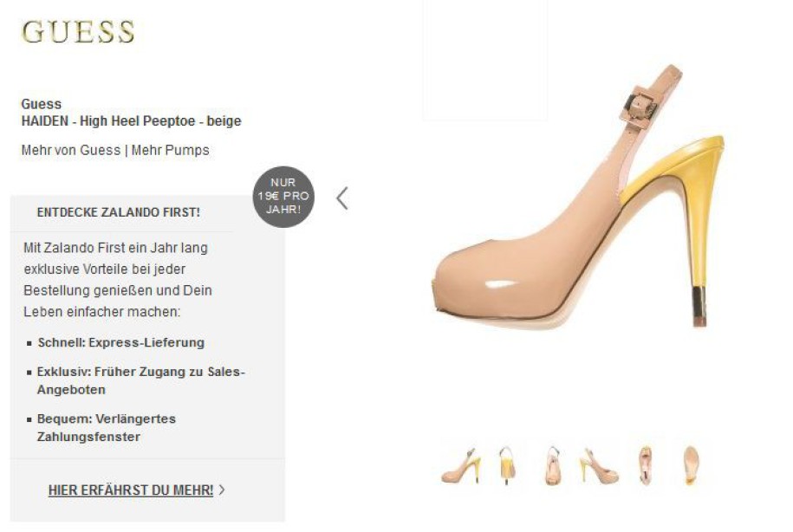Select the back-view heel thumbnail
Screen dimensions: 793x532
(507, 465)
